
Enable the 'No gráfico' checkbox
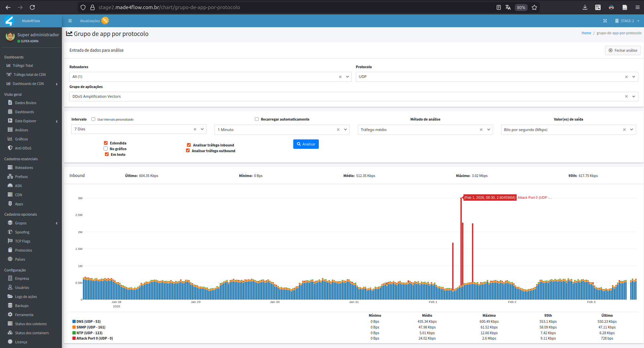[105, 148]
